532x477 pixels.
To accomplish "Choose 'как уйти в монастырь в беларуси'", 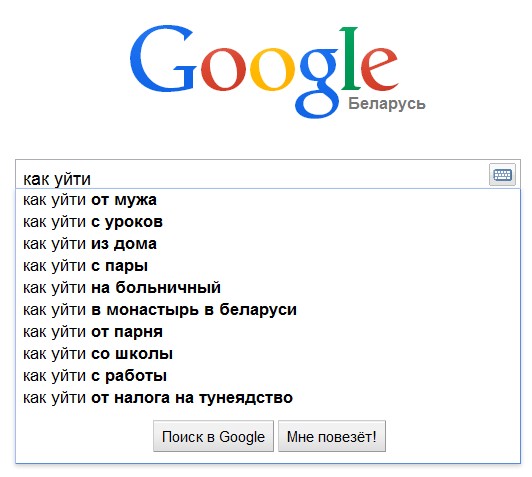I will tap(268, 310).
